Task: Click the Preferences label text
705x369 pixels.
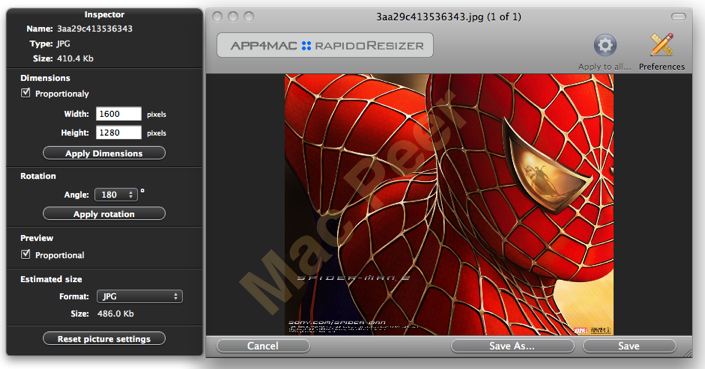Action: [x=662, y=67]
